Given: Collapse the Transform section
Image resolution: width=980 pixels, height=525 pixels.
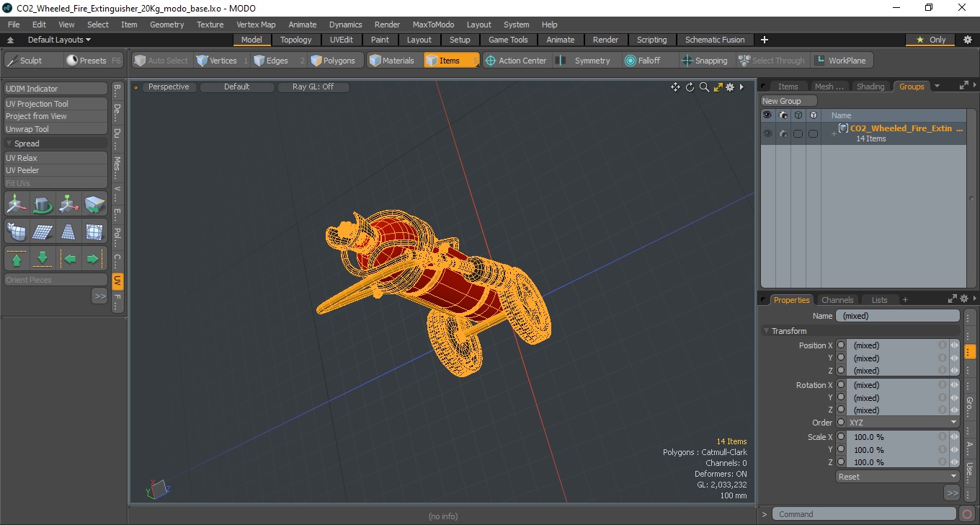Looking at the screenshot, I should coord(767,331).
